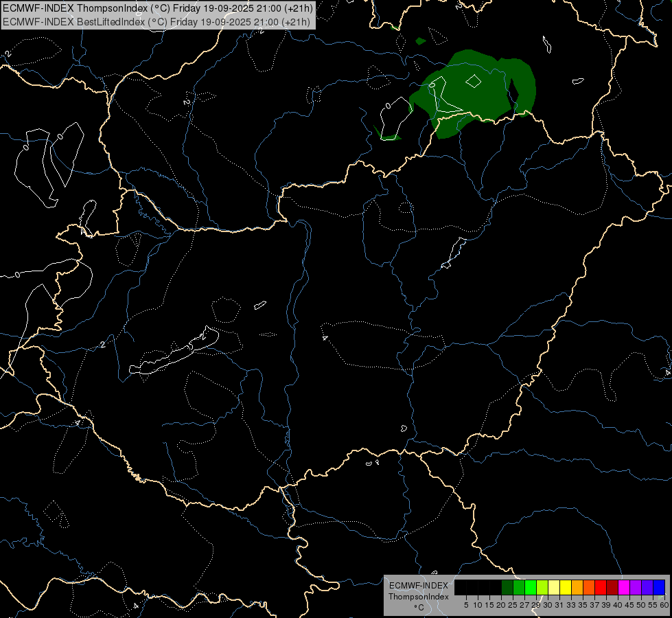Select the yellow 31-33 legend swatch
Viewport: 672px width, 618px height.
pos(566,587)
